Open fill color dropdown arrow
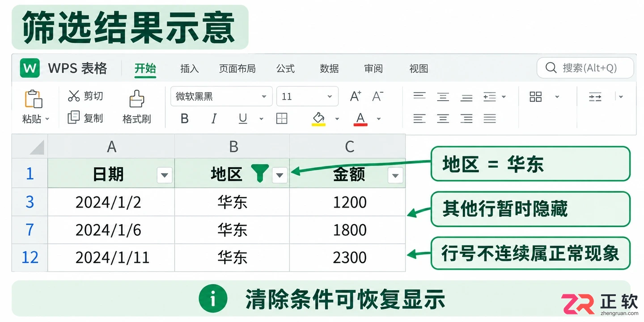 coord(337,119)
